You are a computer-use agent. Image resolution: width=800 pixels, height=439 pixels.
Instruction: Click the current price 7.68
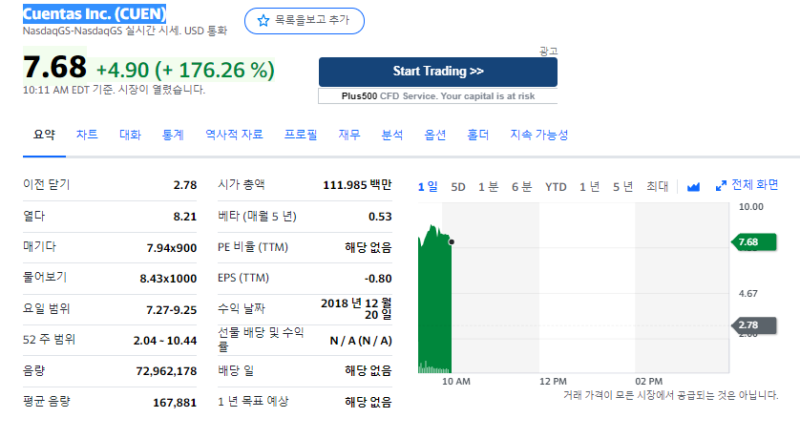[55, 67]
